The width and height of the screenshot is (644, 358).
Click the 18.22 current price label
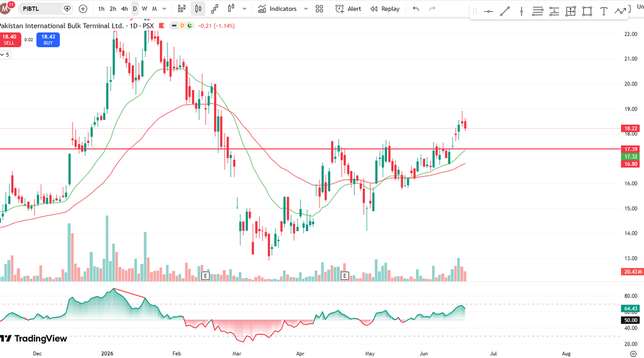click(x=631, y=129)
